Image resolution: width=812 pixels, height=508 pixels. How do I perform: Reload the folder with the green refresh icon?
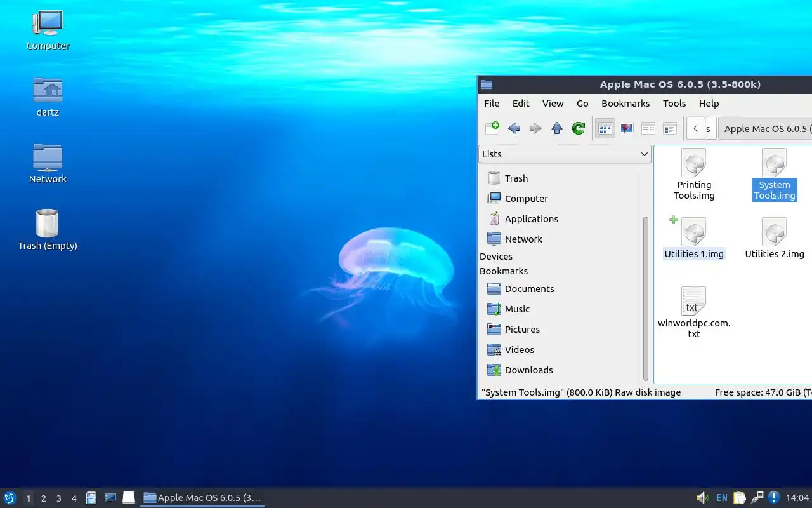coord(579,128)
